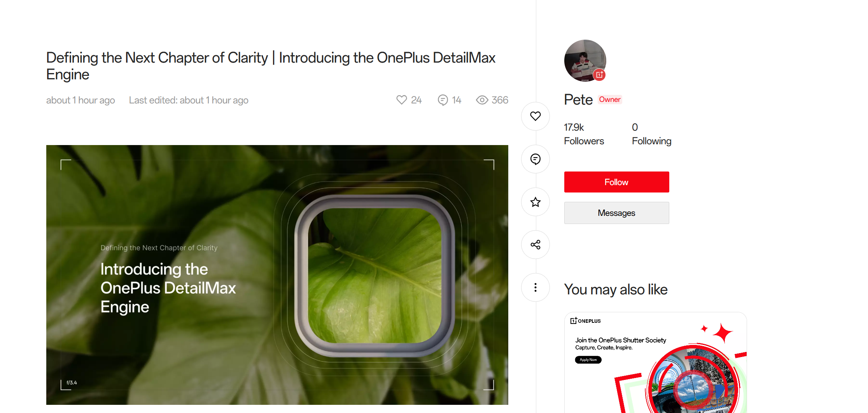Viewport: 868px width, 413px height.
Task: Open more options three-dot menu
Action: click(535, 287)
